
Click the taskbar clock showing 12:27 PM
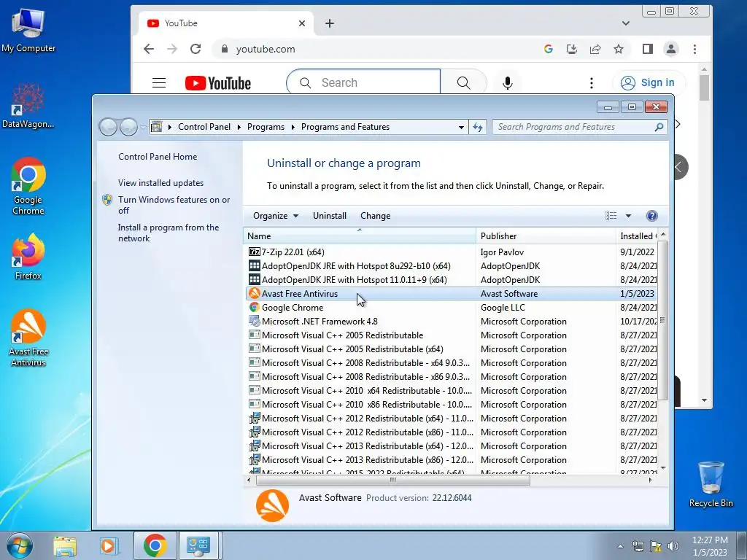click(x=710, y=545)
